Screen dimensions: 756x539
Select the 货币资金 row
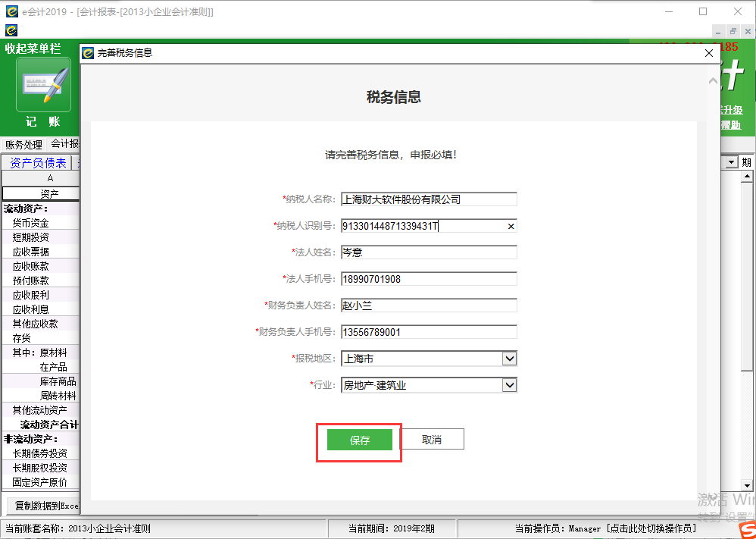pyautogui.click(x=41, y=223)
